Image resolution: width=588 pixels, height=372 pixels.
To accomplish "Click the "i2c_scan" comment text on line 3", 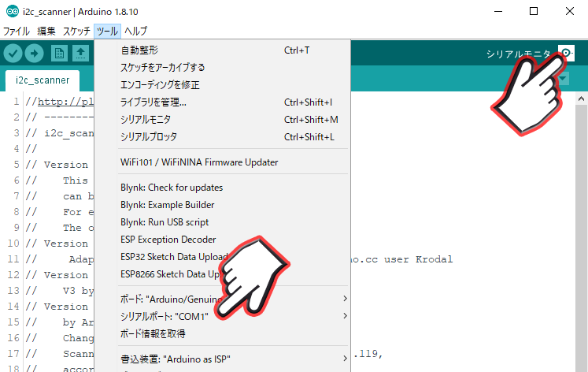I will coord(69,133).
